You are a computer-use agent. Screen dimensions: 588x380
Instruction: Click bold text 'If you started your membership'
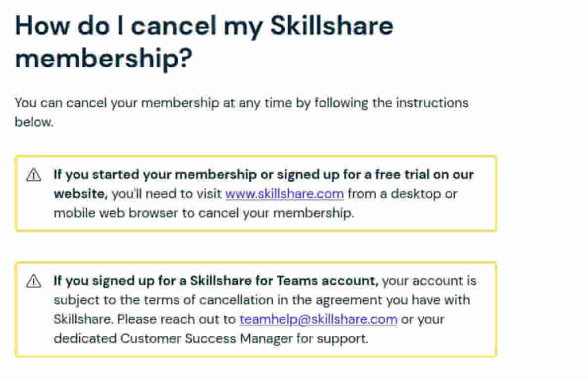click(x=155, y=175)
